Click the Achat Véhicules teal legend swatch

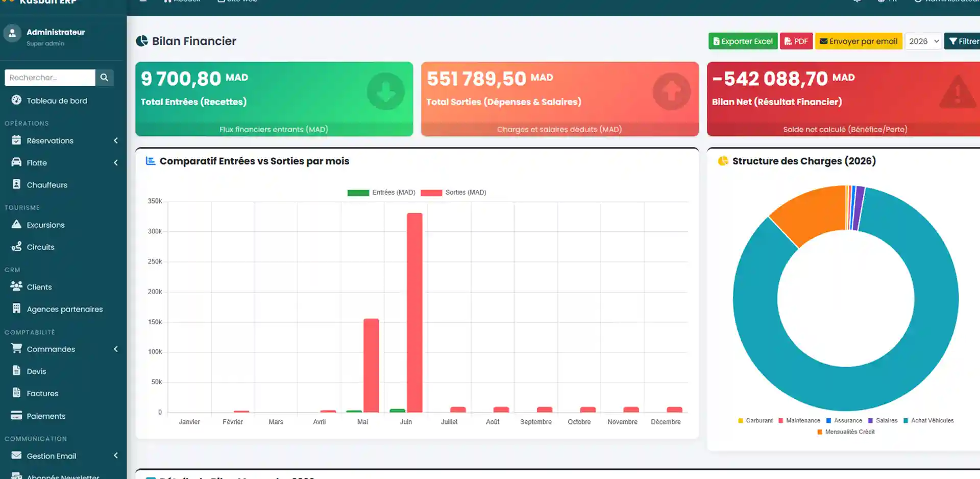point(905,421)
